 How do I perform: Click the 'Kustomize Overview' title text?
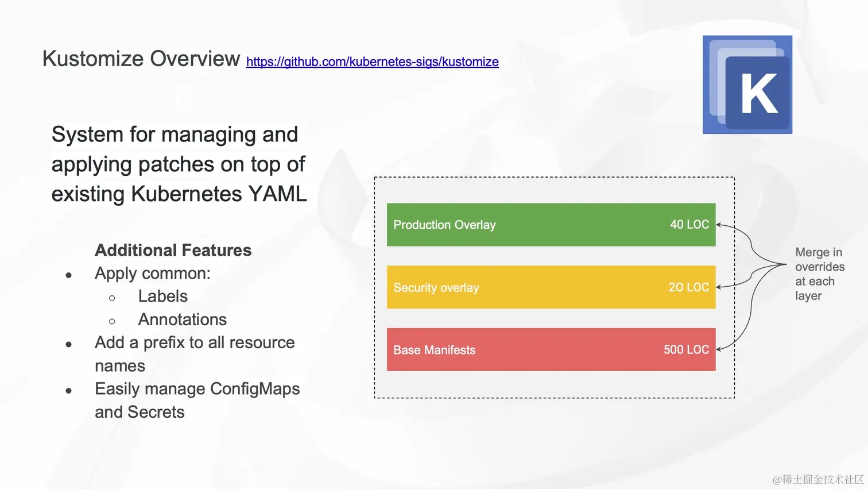point(141,59)
